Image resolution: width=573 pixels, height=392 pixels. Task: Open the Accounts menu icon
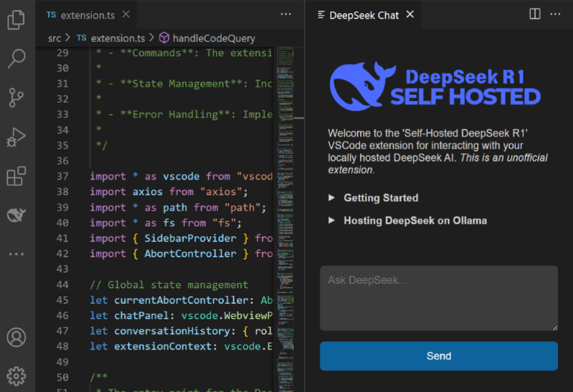pos(16,337)
